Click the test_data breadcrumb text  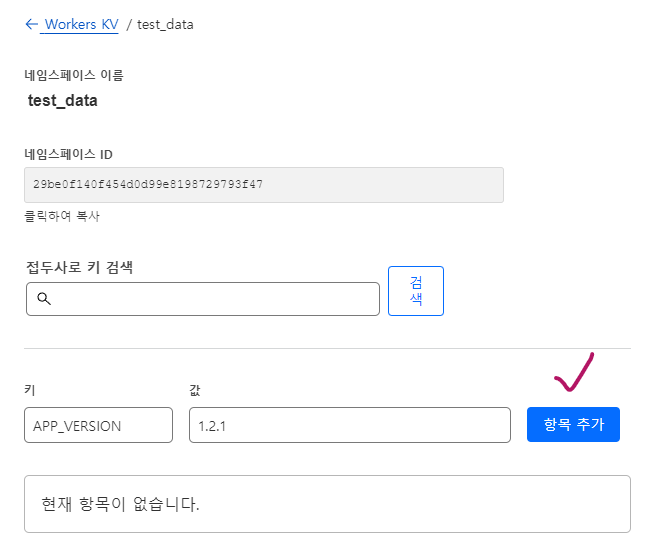click(165, 24)
